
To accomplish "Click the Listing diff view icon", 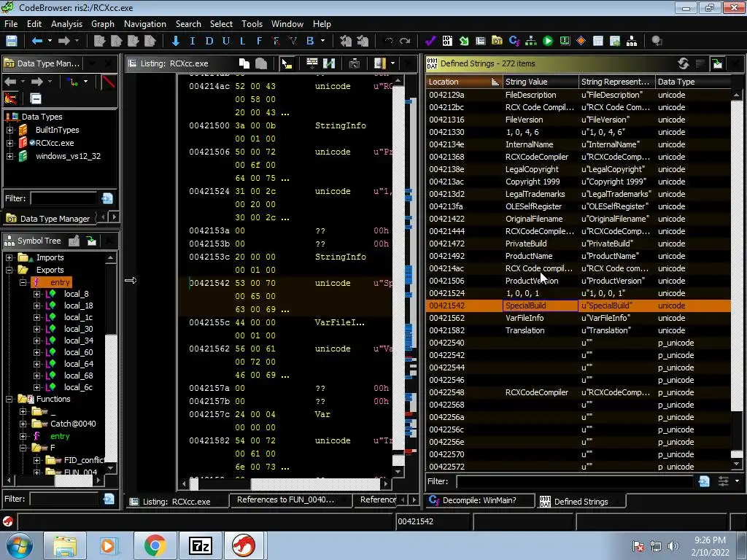I will click(x=329, y=63).
